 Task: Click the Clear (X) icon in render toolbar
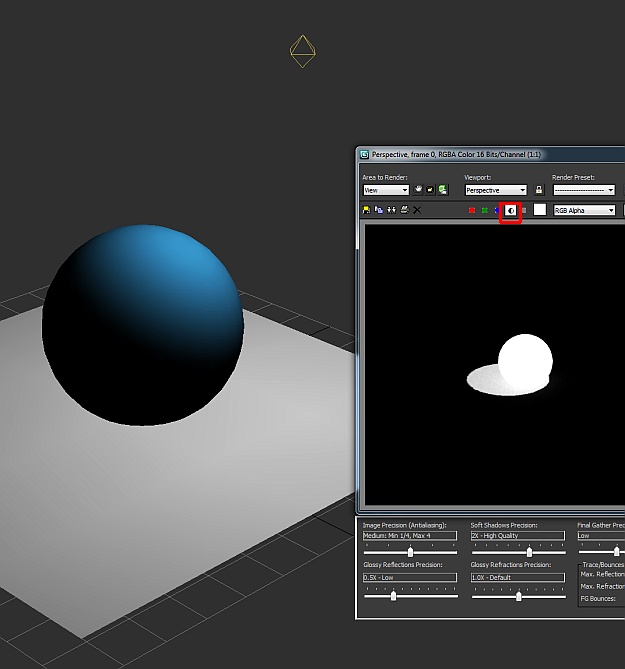point(417,210)
